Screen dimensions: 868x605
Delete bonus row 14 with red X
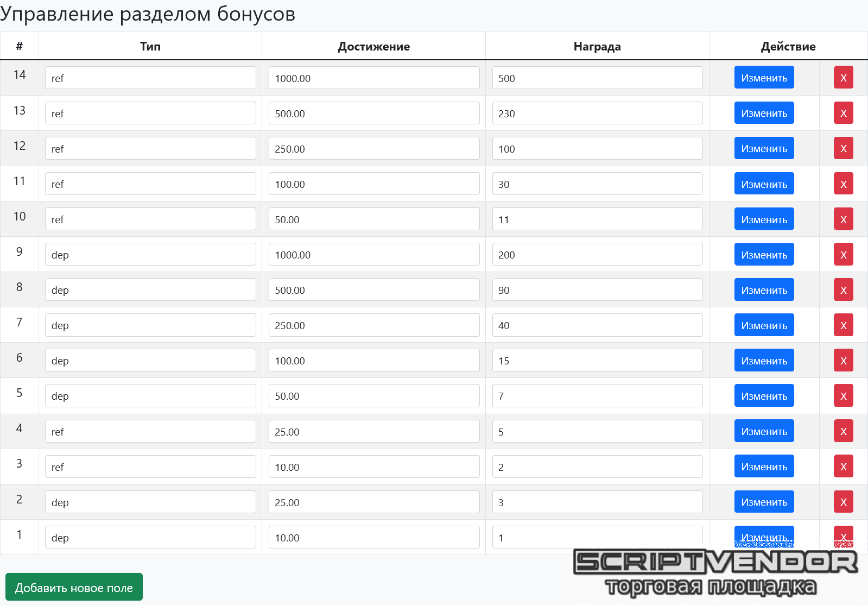coord(843,78)
